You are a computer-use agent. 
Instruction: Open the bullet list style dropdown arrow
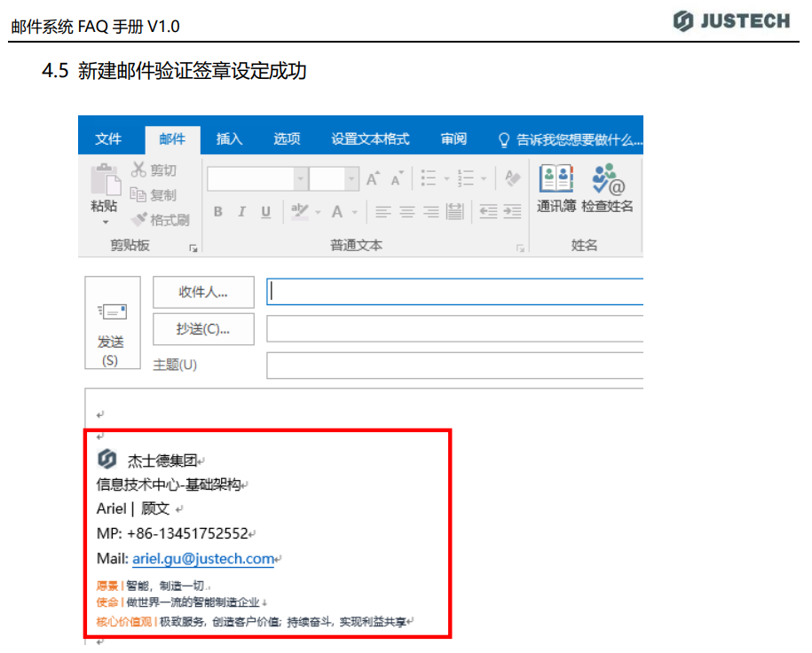click(446, 179)
